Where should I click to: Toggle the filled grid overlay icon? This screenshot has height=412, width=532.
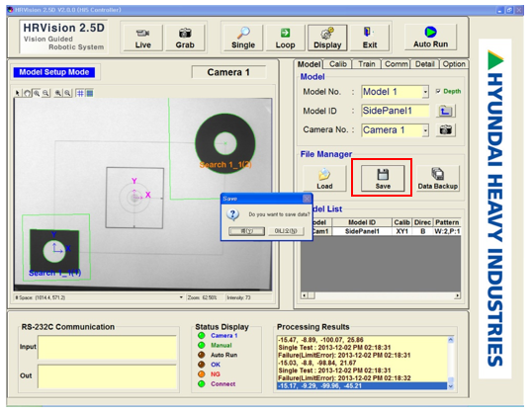[89, 93]
